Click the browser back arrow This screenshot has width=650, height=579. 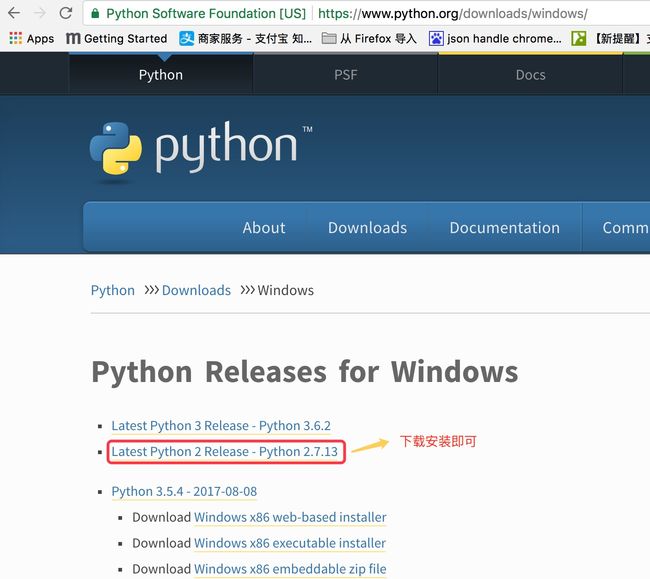14,13
